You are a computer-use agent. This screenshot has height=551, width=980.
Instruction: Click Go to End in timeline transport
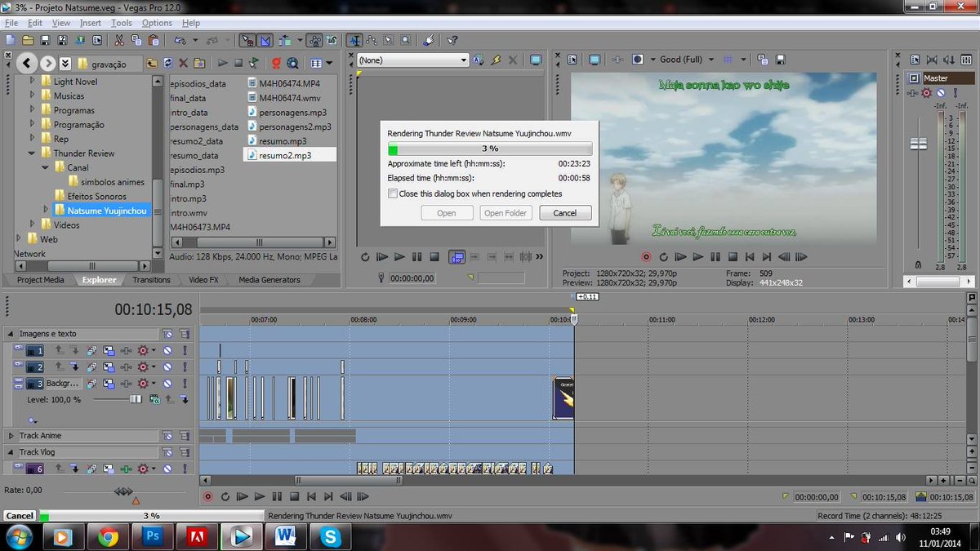[x=328, y=495]
